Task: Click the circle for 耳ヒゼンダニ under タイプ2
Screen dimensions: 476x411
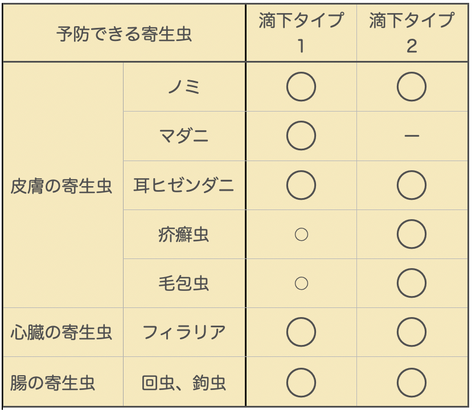Action: (412, 185)
